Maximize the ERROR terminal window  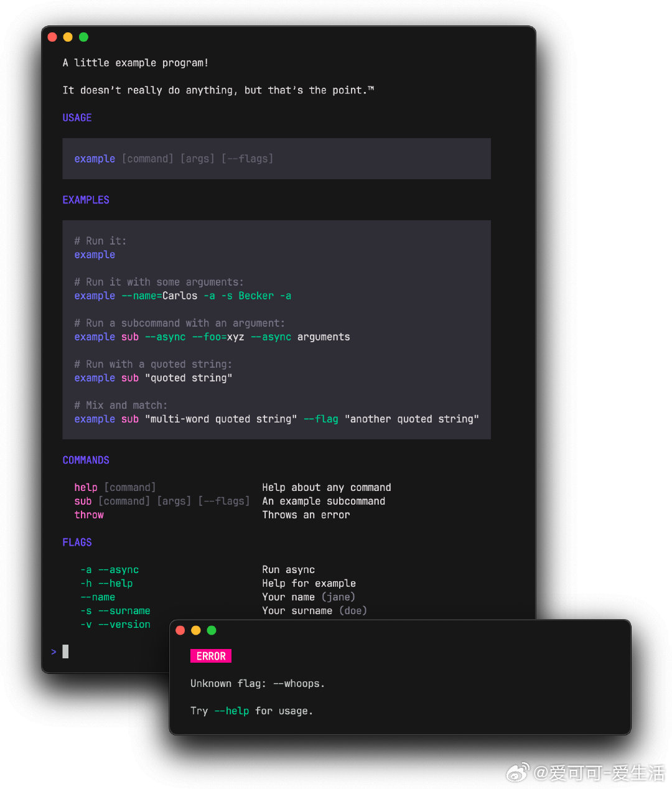pyautogui.click(x=212, y=630)
